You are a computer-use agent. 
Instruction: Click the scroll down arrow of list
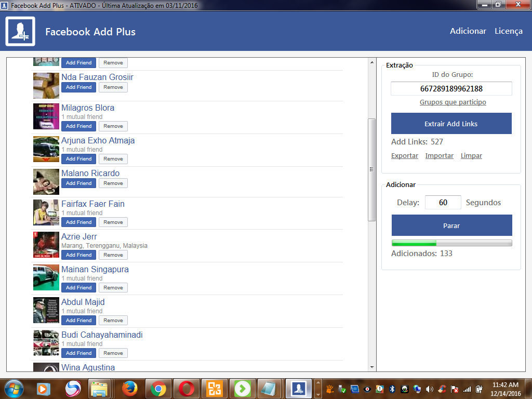(372, 367)
